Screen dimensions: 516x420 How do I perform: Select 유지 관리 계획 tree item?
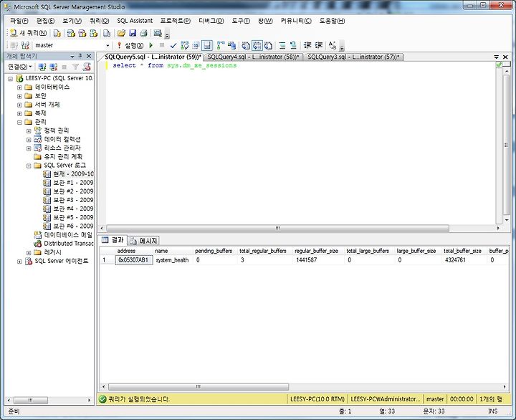pos(58,157)
